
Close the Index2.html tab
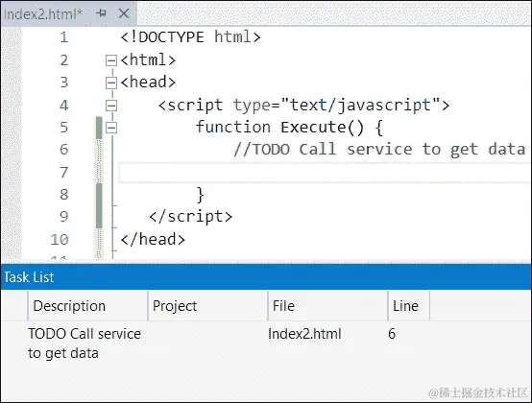coord(124,13)
